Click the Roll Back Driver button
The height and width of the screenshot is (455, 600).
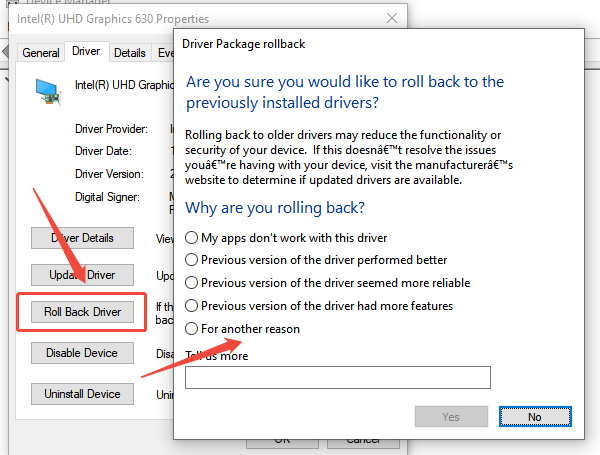pos(82,312)
